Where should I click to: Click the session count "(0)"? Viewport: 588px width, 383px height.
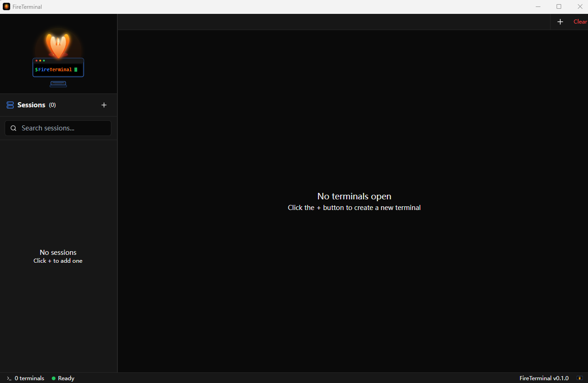pos(52,105)
